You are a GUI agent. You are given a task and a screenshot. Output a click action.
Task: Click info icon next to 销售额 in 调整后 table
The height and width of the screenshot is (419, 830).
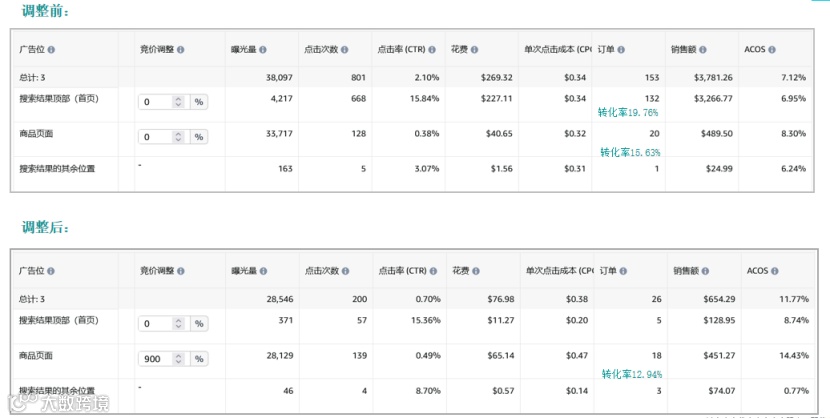tap(705, 271)
